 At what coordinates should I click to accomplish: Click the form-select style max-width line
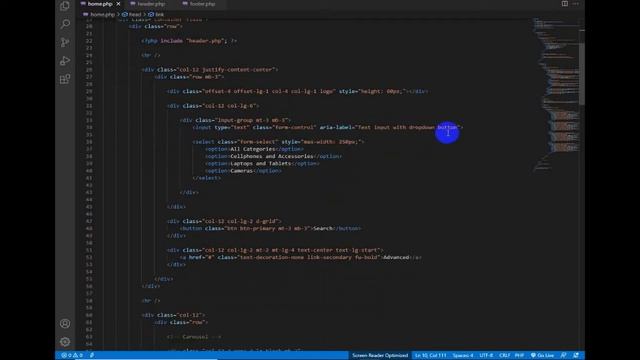point(278,142)
